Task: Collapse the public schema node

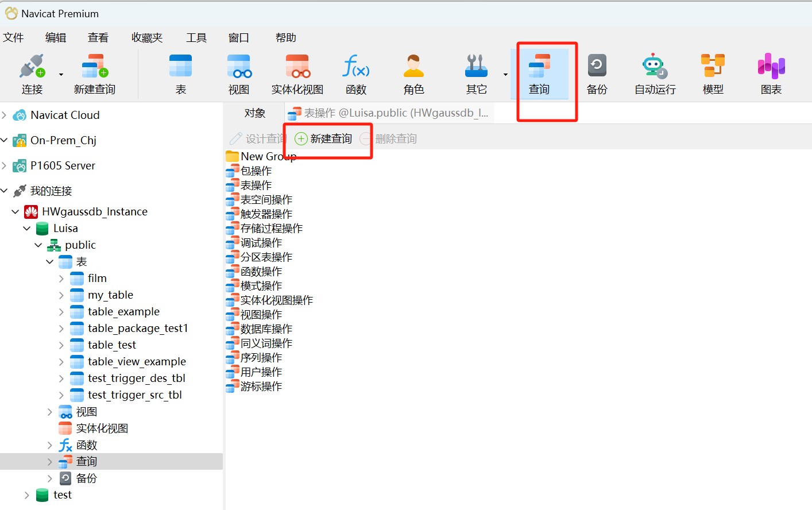Action: tap(38, 245)
